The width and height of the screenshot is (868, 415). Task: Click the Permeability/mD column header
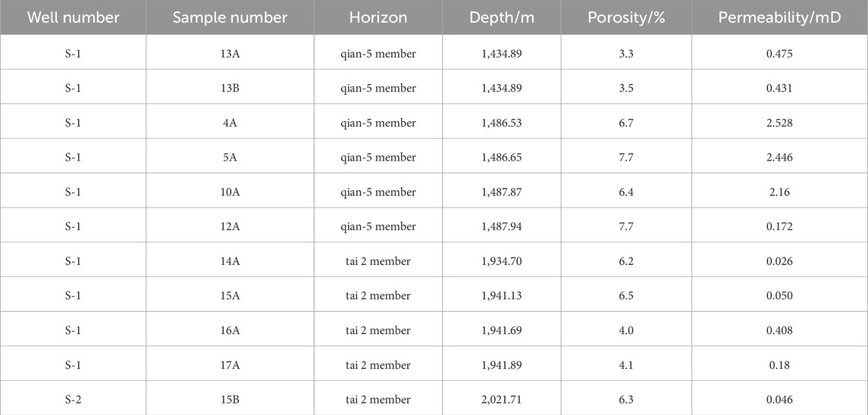(779, 17)
